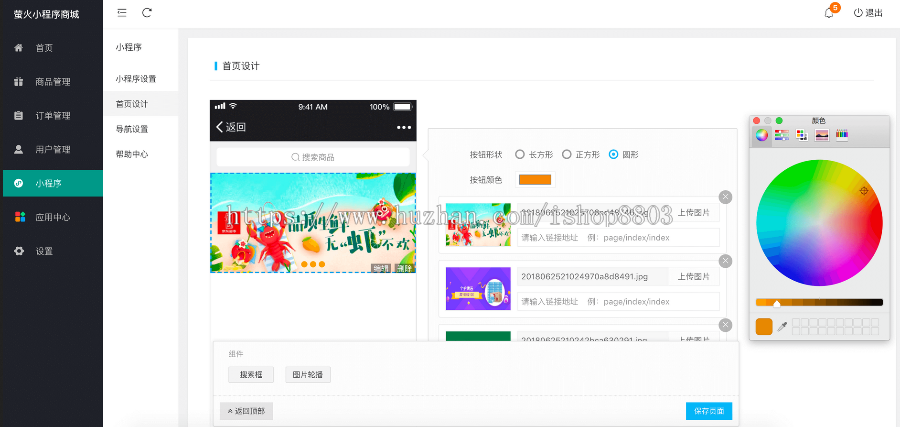Viewport: 900px width, 427px height.
Task: Select color palettes tab in 颜色 window
Action: coord(802,135)
